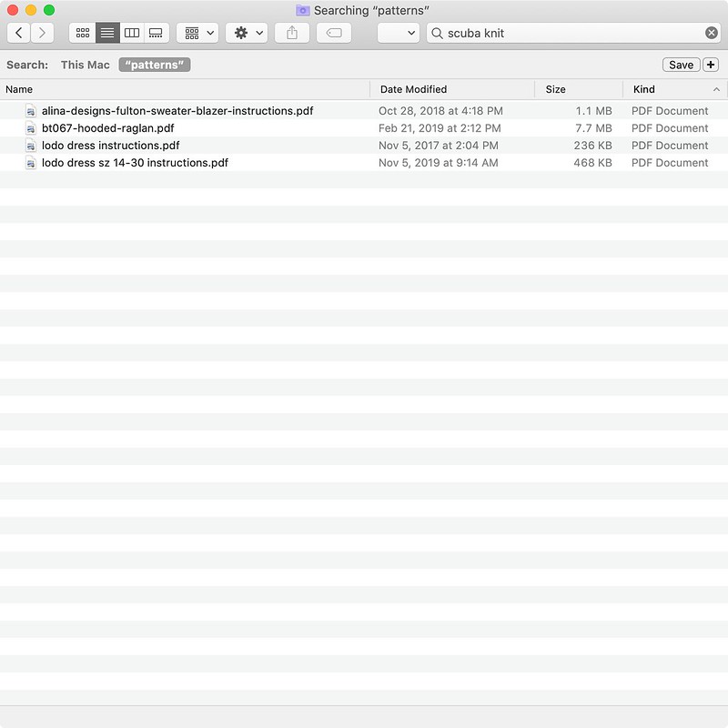This screenshot has height=728, width=728.
Task: Click the Share toolbar button
Action: pos(292,33)
